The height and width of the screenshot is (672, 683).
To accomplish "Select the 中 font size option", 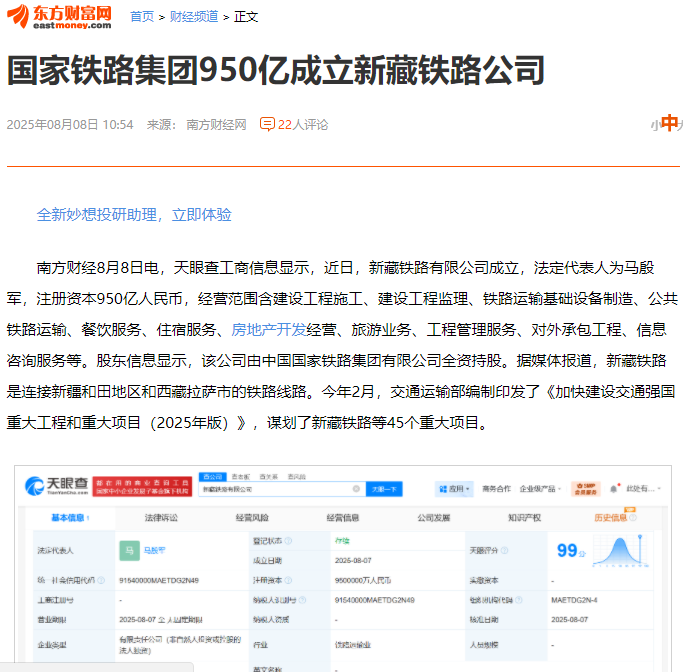I will click(669, 123).
